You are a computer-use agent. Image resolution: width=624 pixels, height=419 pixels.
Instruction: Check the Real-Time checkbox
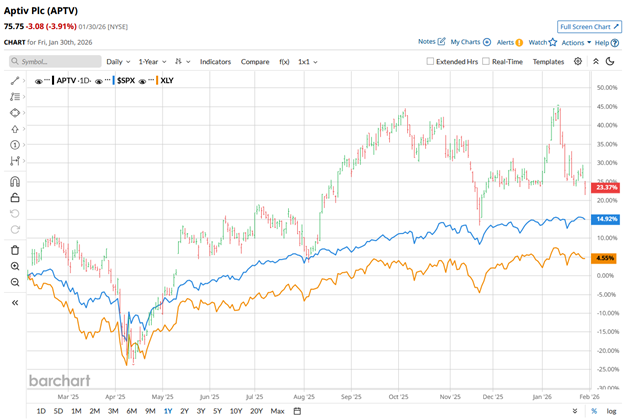[x=484, y=62]
